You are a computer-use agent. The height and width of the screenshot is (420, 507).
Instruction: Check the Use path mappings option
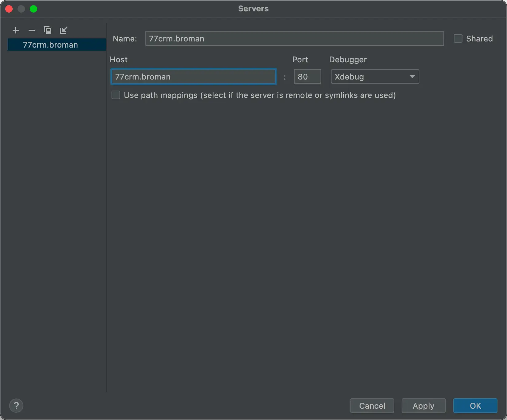116,95
